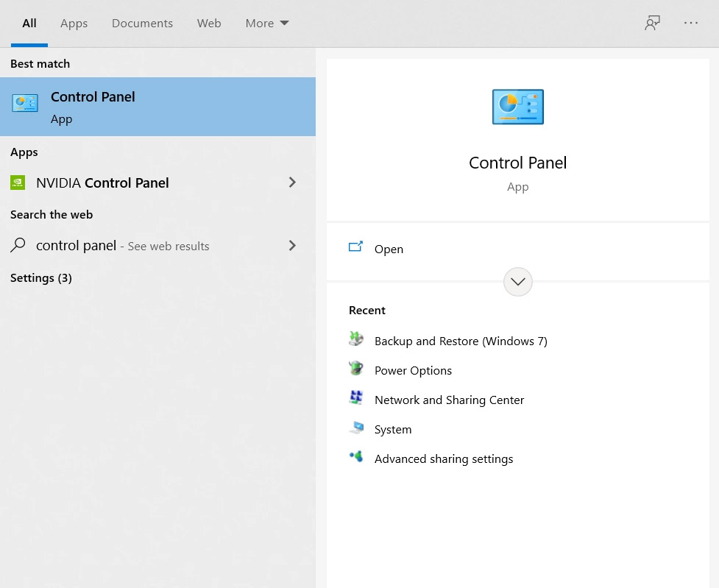Screen dimensions: 719x588
Task: Click the feedback person icon
Action: pos(653,23)
